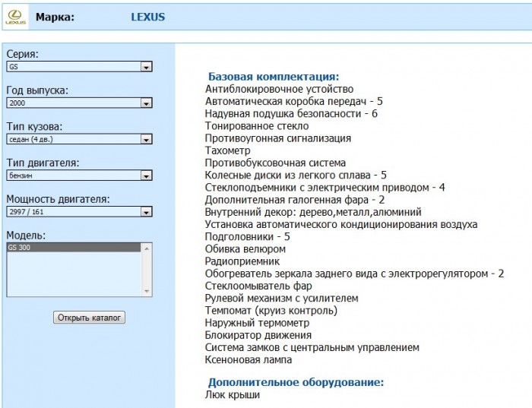Click the text Внутренний декор: дерево,металл,алюминий
Viewport: 532px width, 408px height.
click(313, 212)
